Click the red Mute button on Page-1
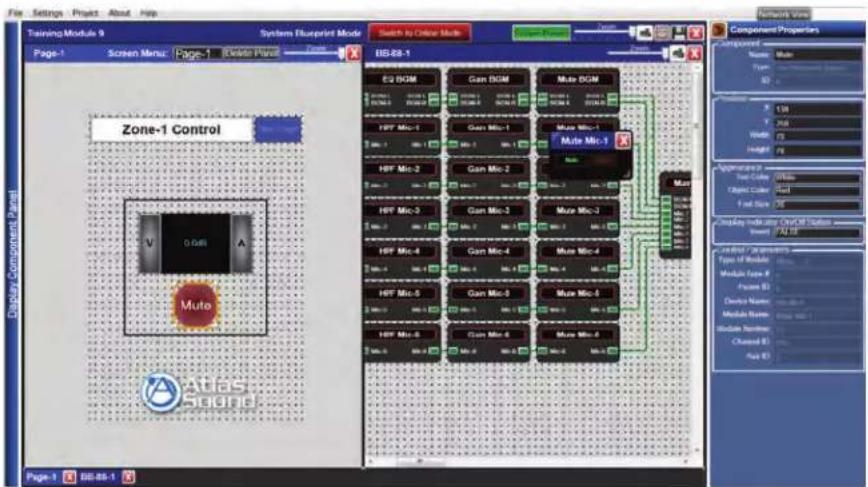The width and height of the screenshot is (868, 487). click(x=195, y=305)
